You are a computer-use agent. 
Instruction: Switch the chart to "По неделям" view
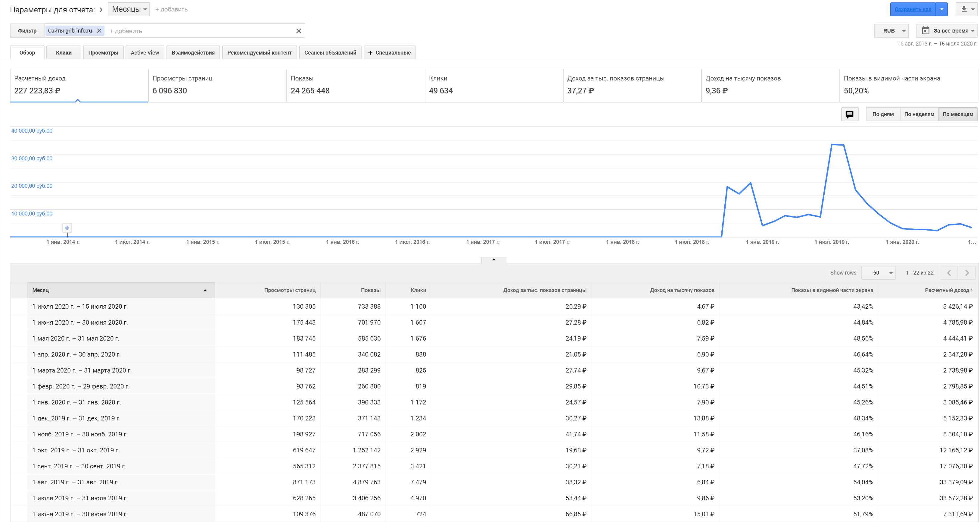pos(919,114)
